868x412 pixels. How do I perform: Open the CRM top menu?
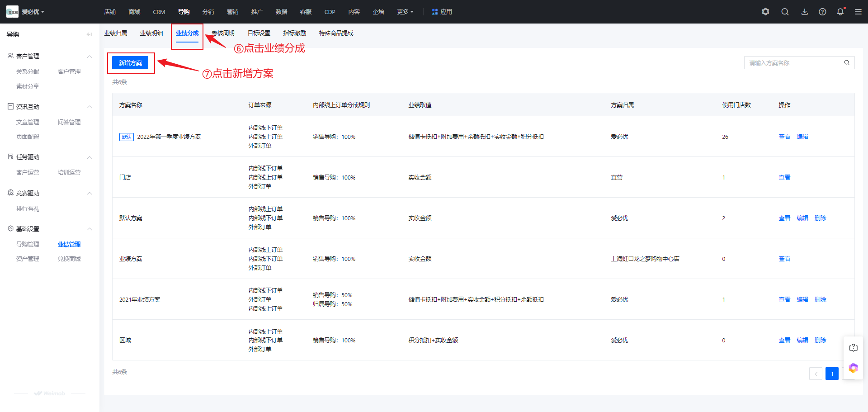159,12
